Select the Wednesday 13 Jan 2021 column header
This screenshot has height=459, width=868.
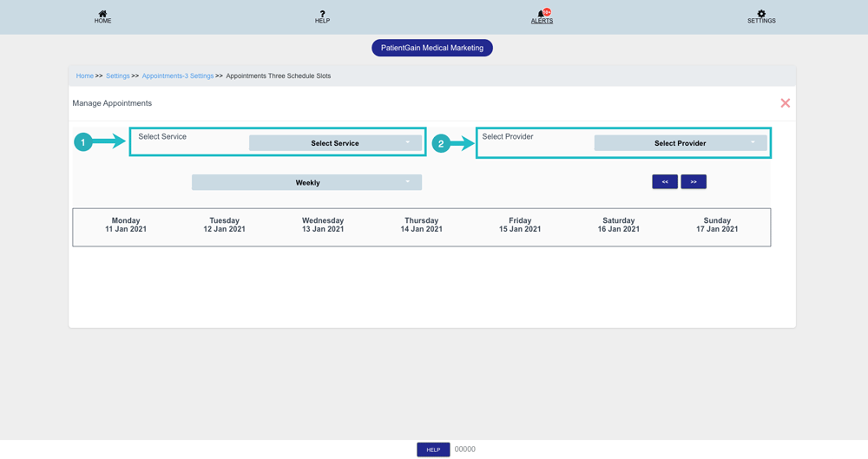point(323,225)
